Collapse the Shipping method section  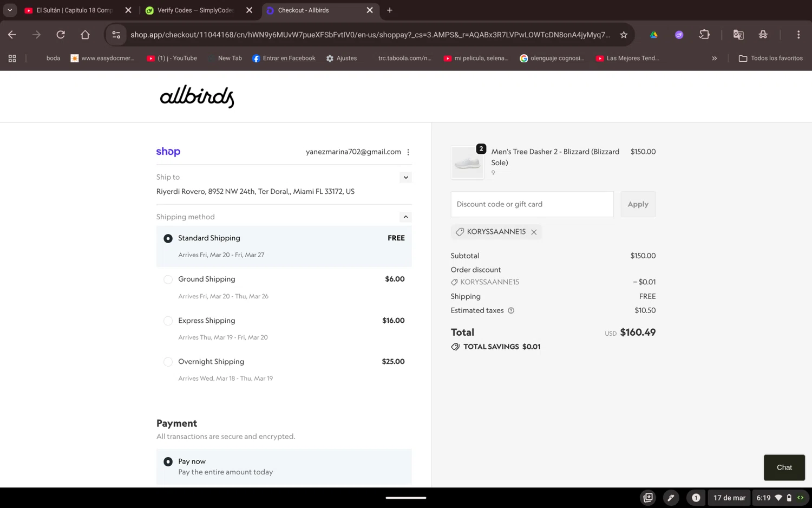point(405,217)
